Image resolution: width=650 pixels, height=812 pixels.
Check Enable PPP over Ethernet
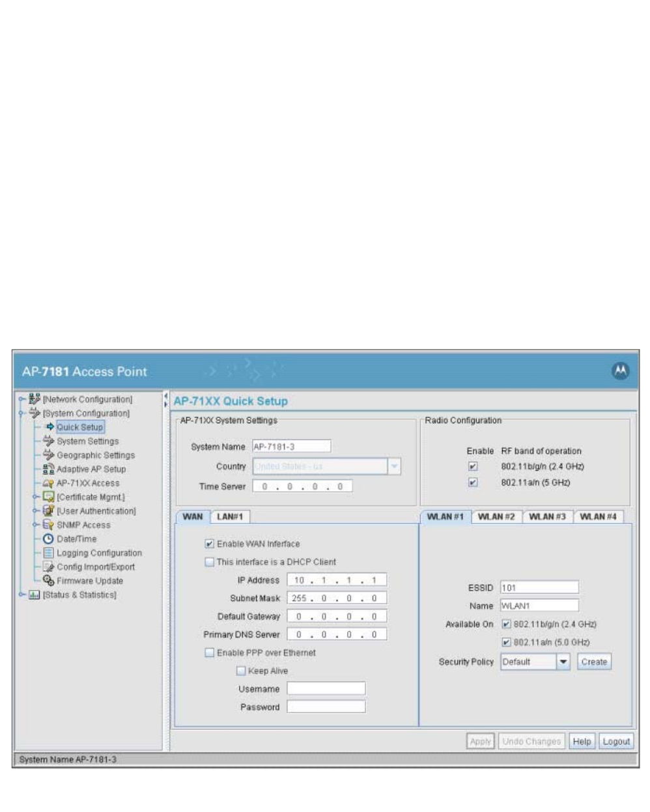coord(209,652)
